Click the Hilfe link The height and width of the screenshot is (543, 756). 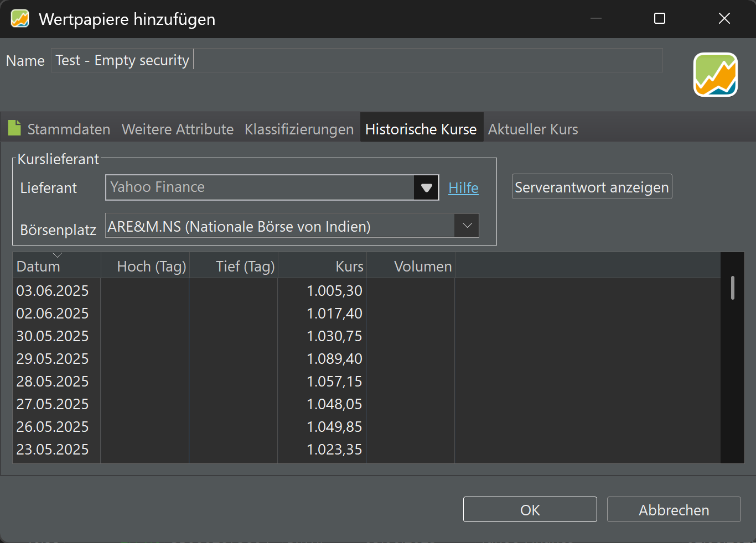[463, 188]
